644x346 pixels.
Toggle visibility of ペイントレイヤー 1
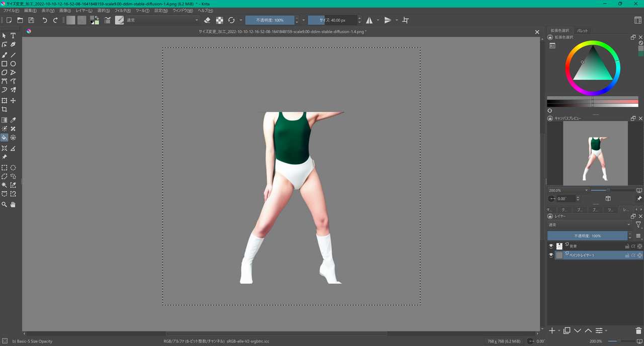click(x=551, y=255)
